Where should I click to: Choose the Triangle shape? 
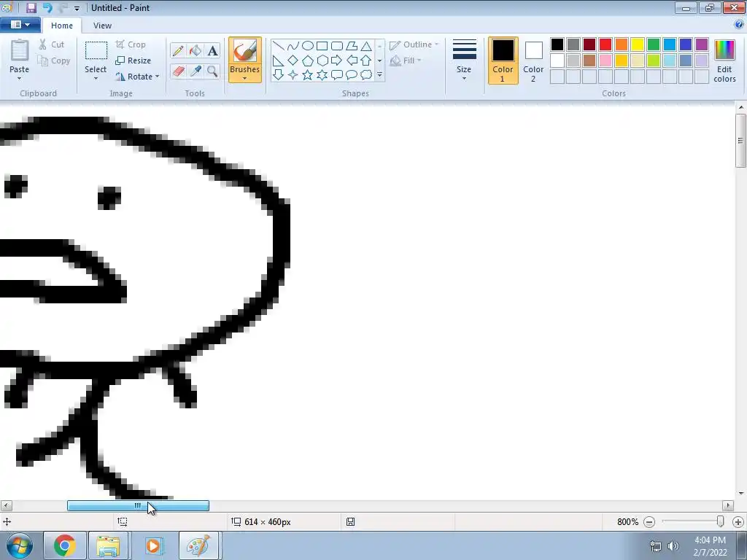pyautogui.click(x=366, y=46)
